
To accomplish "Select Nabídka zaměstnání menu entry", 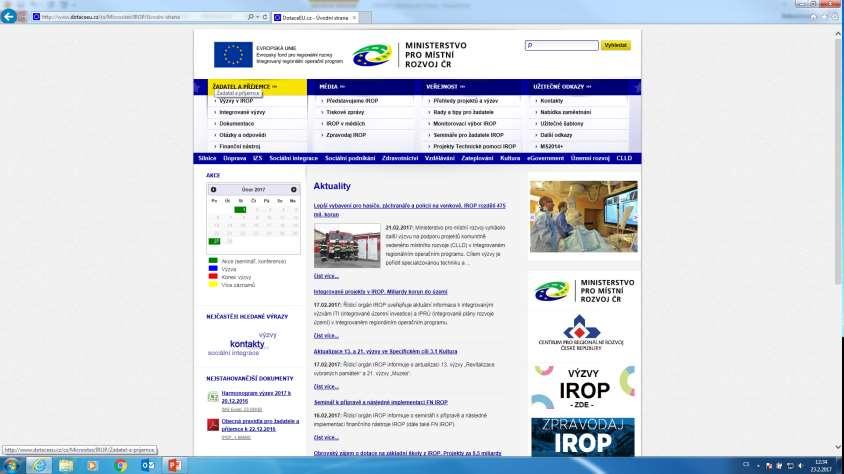I will (x=566, y=112).
